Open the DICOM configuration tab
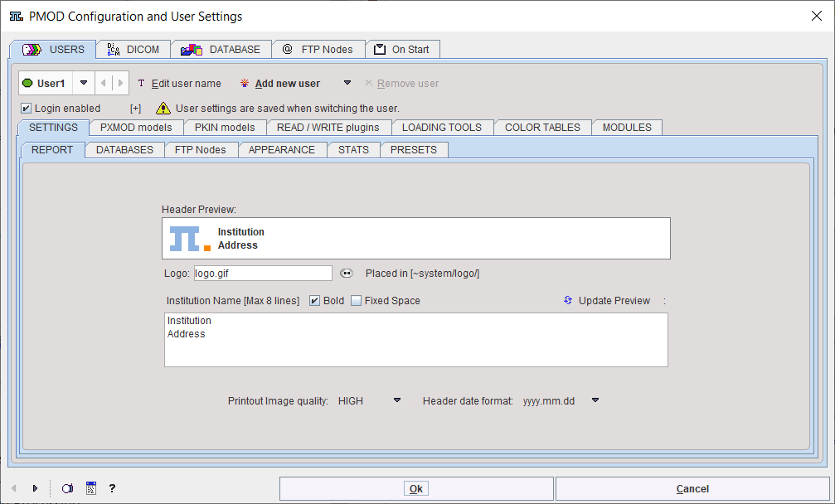Screen dimensions: 835x504 click(134, 50)
